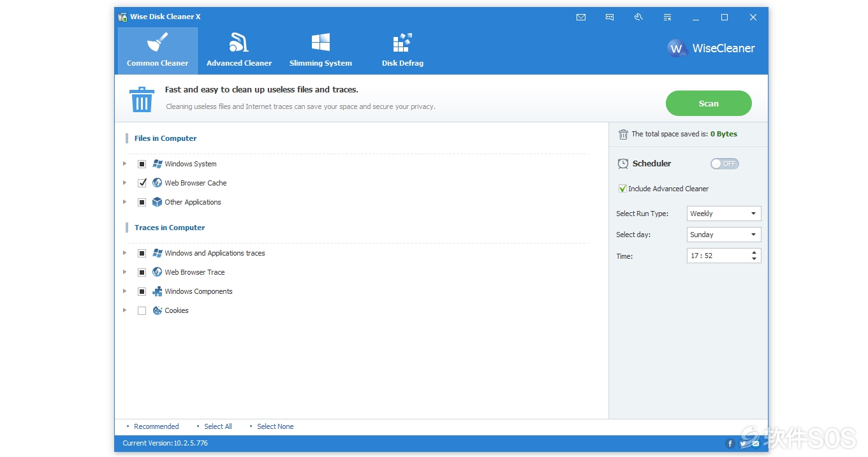The height and width of the screenshot is (457, 868).
Task: Click the Cookies label
Action: tap(177, 310)
